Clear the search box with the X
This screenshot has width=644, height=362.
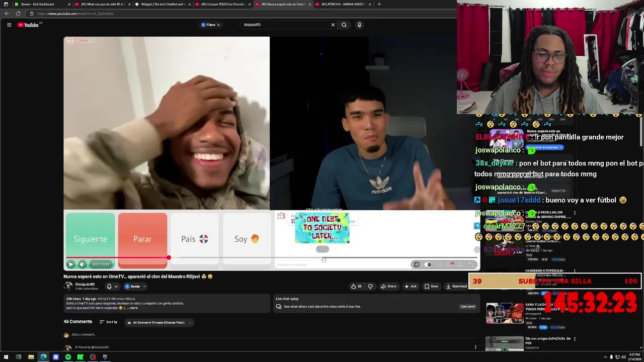(x=333, y=25)
